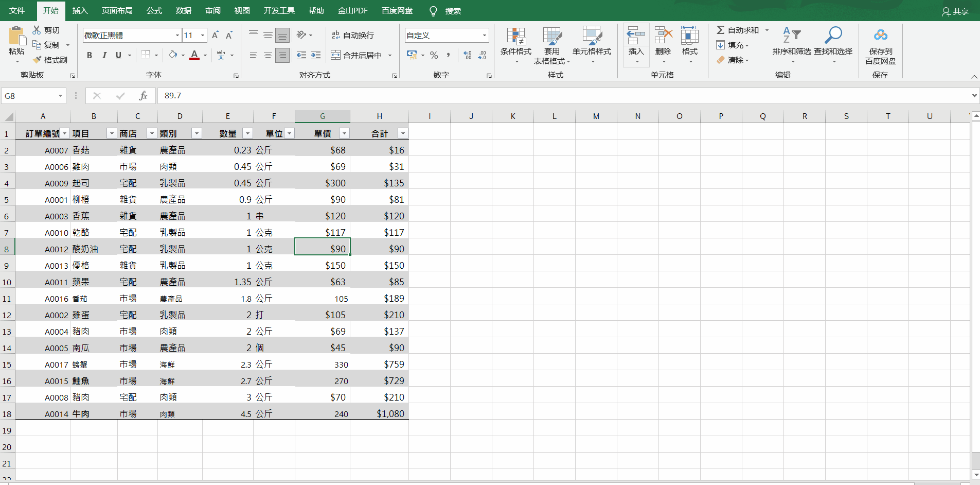Image resolution: width=980 pixels, height=485 pixels.
Task: Toggle right text alignment
Action: [282, 55]
